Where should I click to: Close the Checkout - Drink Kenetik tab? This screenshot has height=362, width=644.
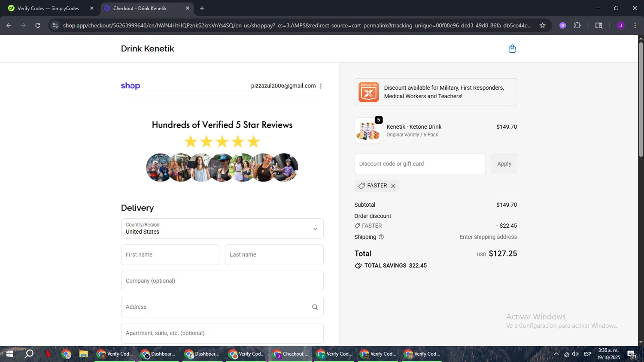(x=188, y=8)
